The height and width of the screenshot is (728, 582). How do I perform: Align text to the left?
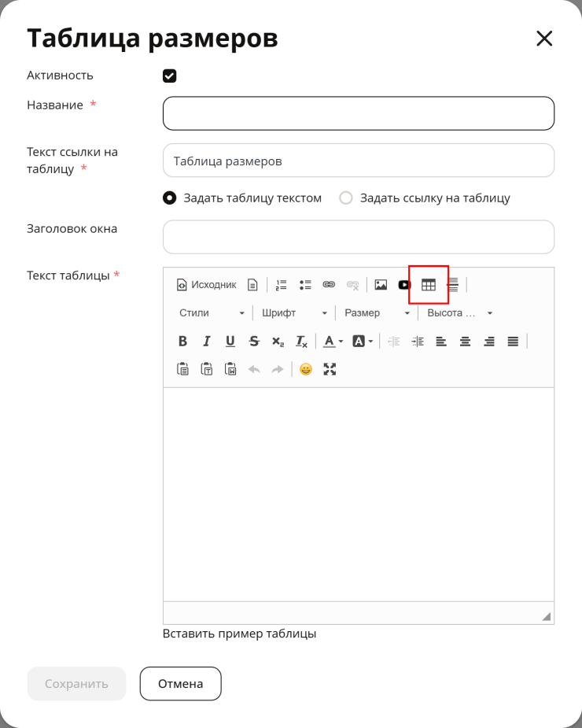pyautogui.click(x=441, y=342)
